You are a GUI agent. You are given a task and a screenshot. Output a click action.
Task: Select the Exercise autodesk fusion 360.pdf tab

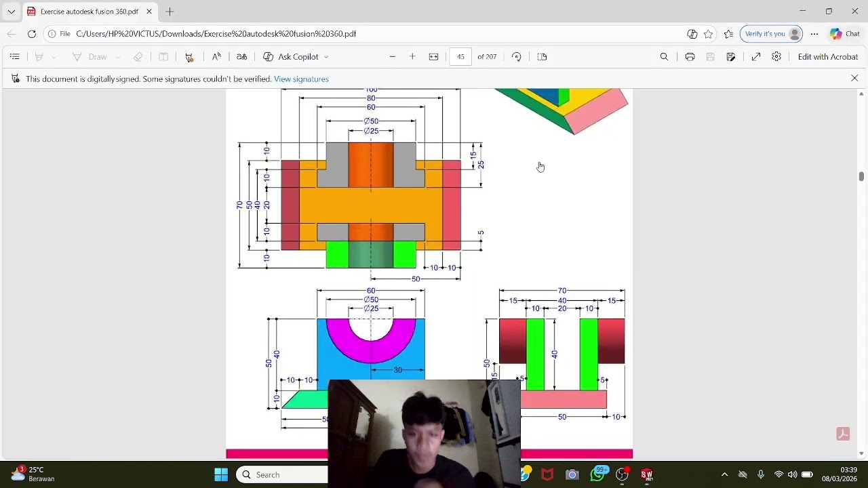(90, 12)
